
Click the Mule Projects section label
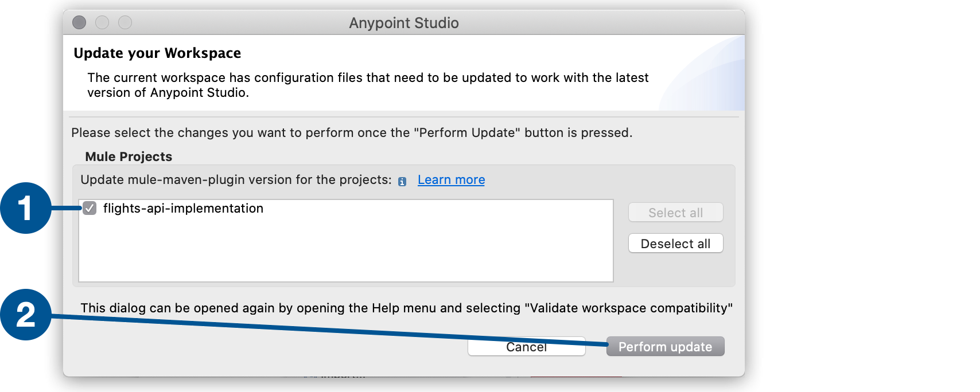tap(129, 156)
